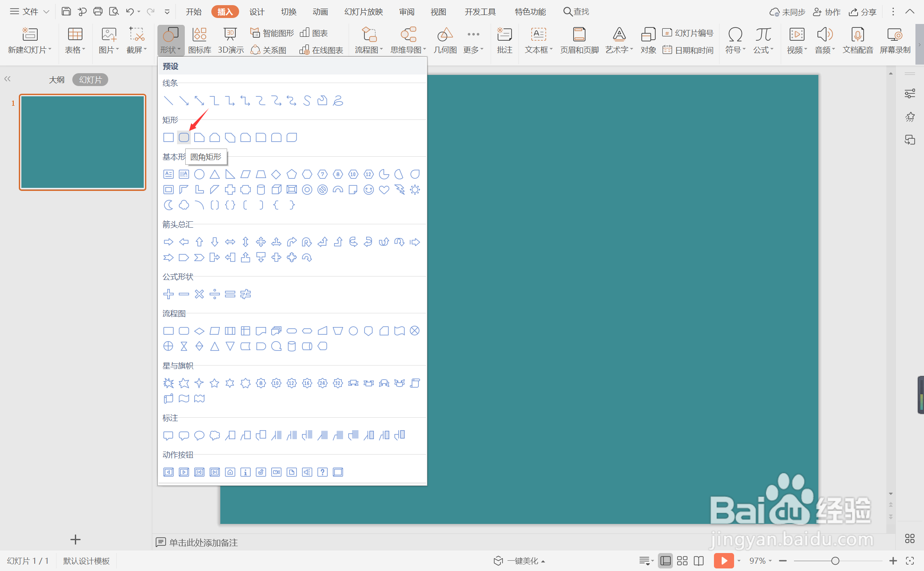Click the zoom out minus button
Viewport: 924px width, 571px height.
[x=783, y=561]
